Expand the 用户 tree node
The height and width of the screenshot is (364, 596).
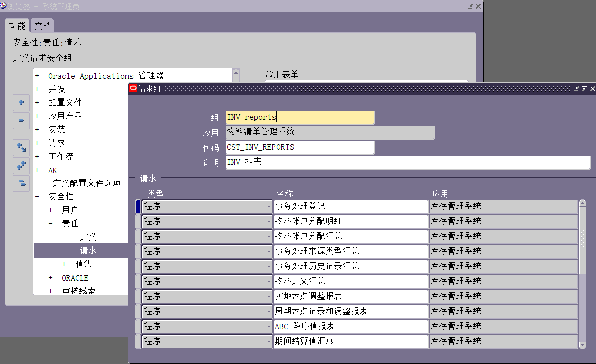click(x=50, y=210)
